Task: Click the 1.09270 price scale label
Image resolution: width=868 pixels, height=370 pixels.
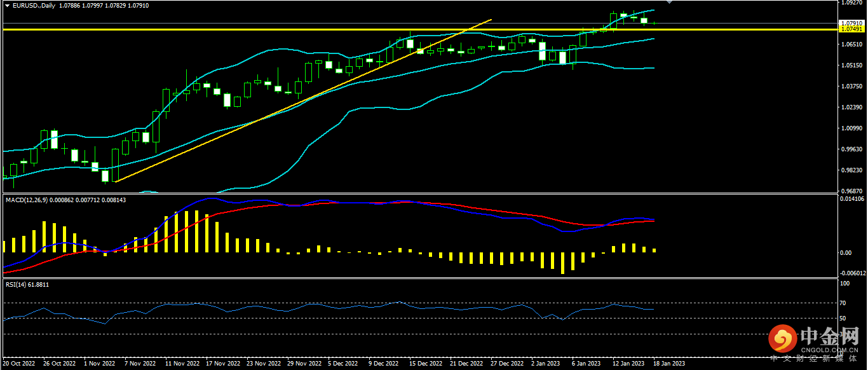Action: 851,3
